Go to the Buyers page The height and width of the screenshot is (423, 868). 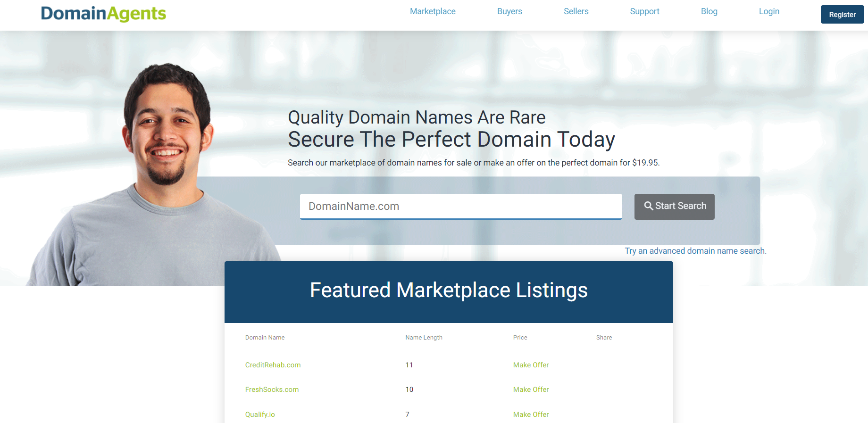click(509, 11)
